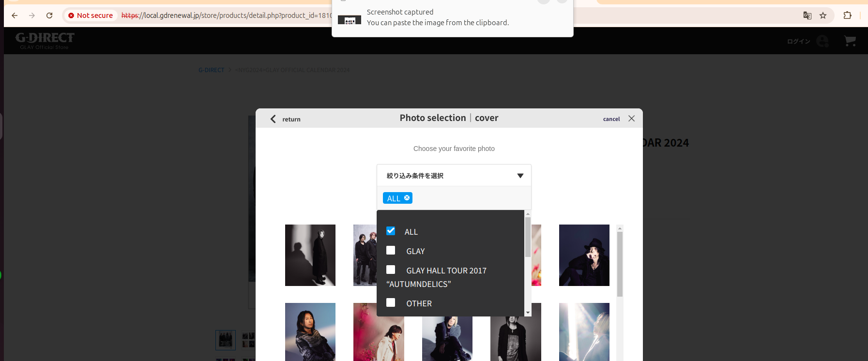The image size is (868, 361).
Task: Select the OTHER option label
Action: click(x=419, y=303)
